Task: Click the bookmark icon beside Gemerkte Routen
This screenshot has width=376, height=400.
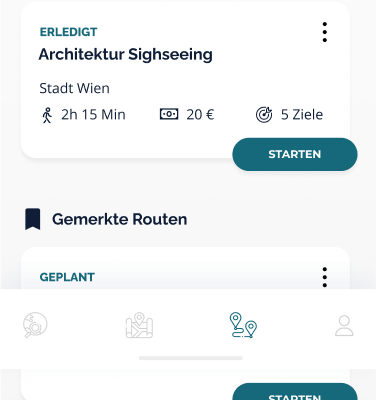Action: click(33, 219)
